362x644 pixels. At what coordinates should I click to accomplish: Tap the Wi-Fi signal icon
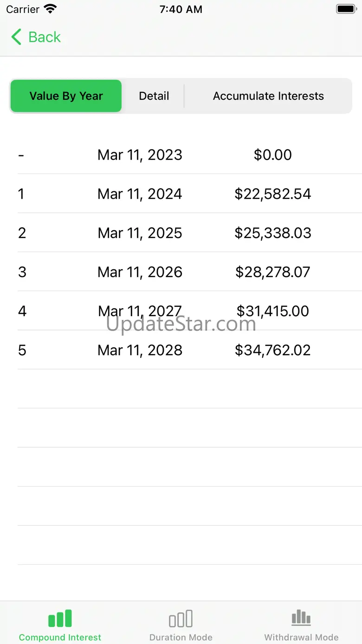click(50, 9)
